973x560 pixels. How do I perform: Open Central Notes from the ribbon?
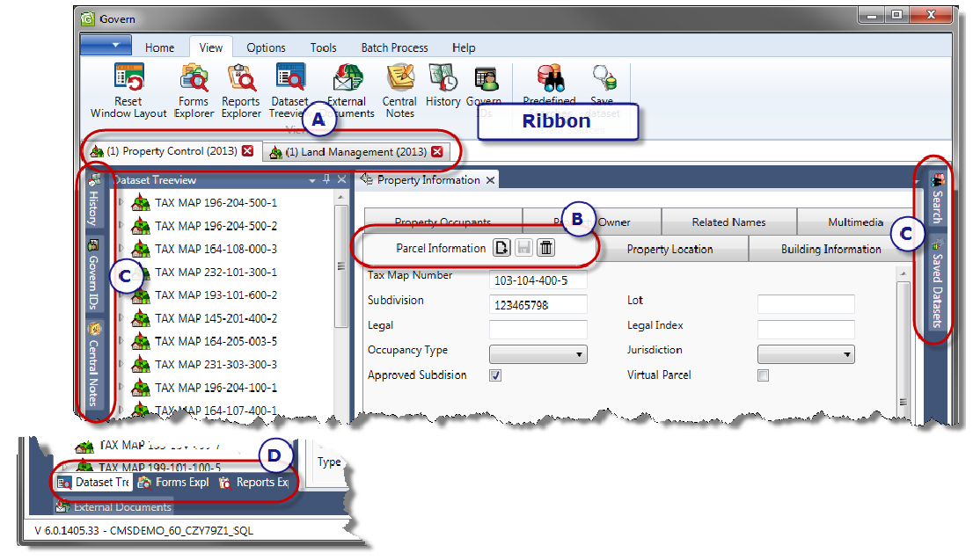tap(399, 79)
